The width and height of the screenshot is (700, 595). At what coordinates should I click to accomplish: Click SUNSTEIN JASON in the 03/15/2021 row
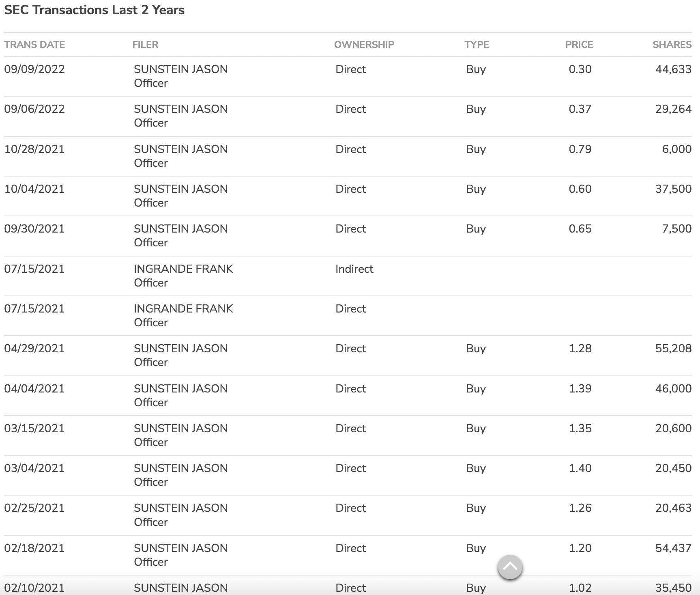click(x=180, y=429)
